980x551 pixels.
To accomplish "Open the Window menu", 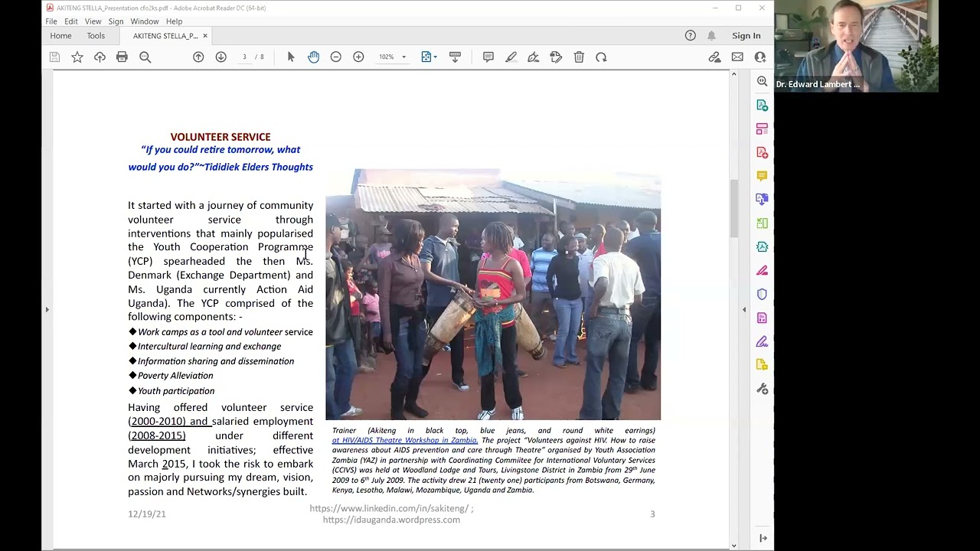I will pyautogui.click(x=144, y=21).
